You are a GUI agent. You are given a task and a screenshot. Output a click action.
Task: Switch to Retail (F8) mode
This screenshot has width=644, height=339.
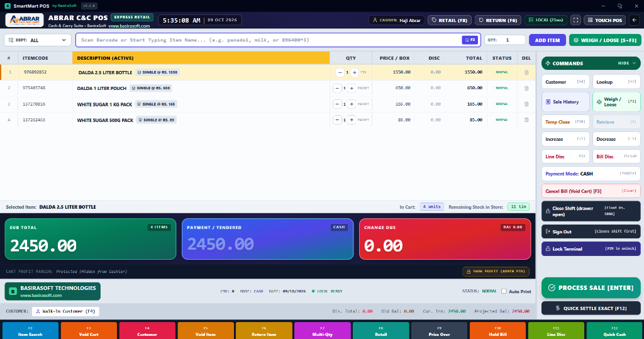[449, 20]
